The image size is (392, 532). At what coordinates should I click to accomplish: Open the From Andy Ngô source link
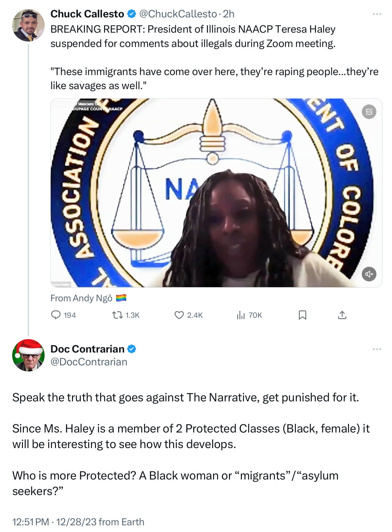[x=89, y=298]
